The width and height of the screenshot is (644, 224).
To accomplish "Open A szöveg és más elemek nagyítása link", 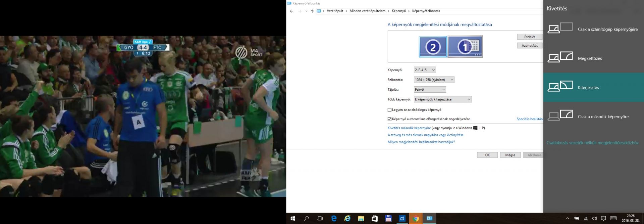I will click(425, 135).
